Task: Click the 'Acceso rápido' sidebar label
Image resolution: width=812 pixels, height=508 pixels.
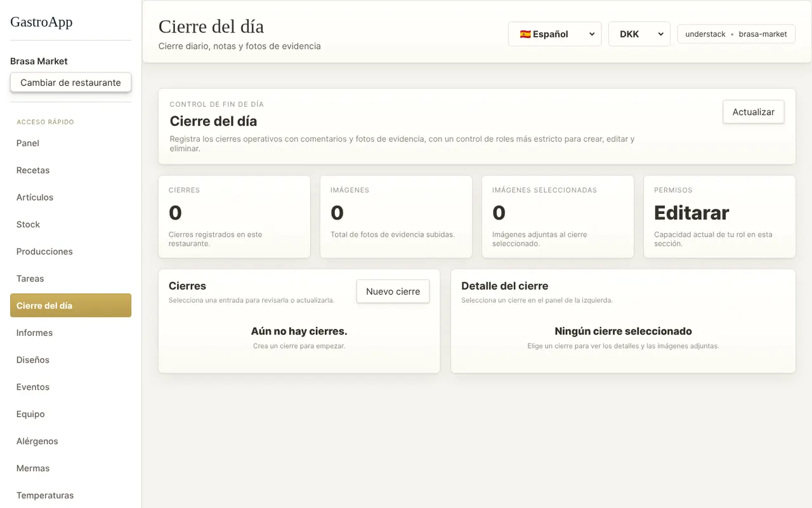Action: click(x=45, y=122)
